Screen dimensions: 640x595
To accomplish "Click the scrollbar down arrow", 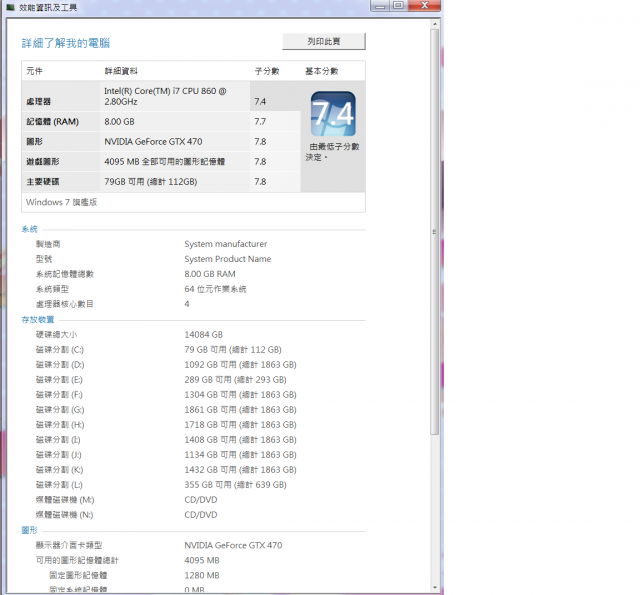I will tap(435, 588).
